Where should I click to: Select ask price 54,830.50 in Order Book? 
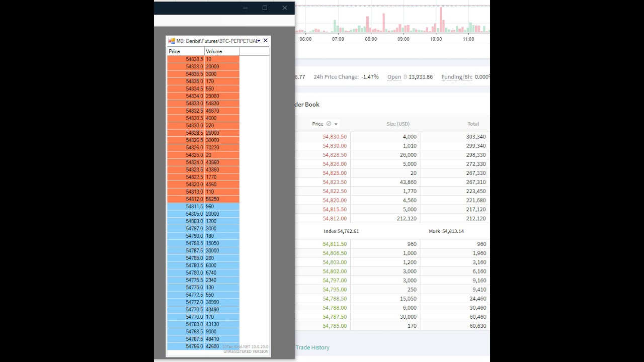click(x=335, y=137)
